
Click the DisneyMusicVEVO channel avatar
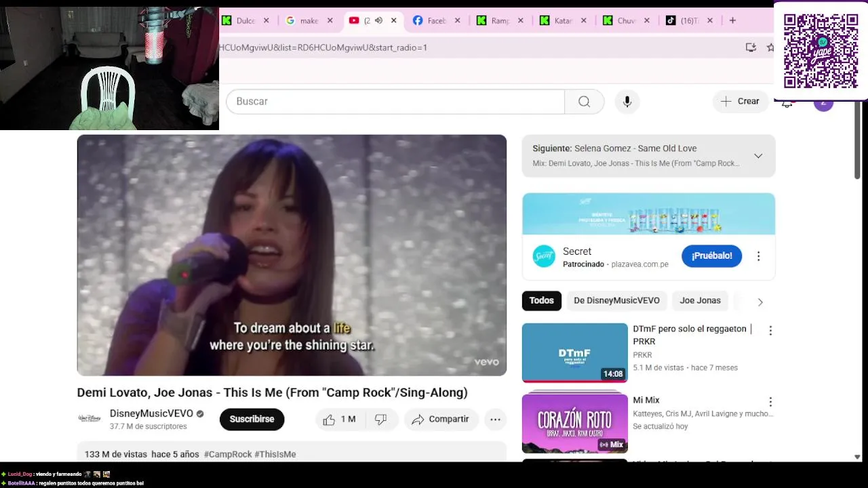[x=90, y=419]
